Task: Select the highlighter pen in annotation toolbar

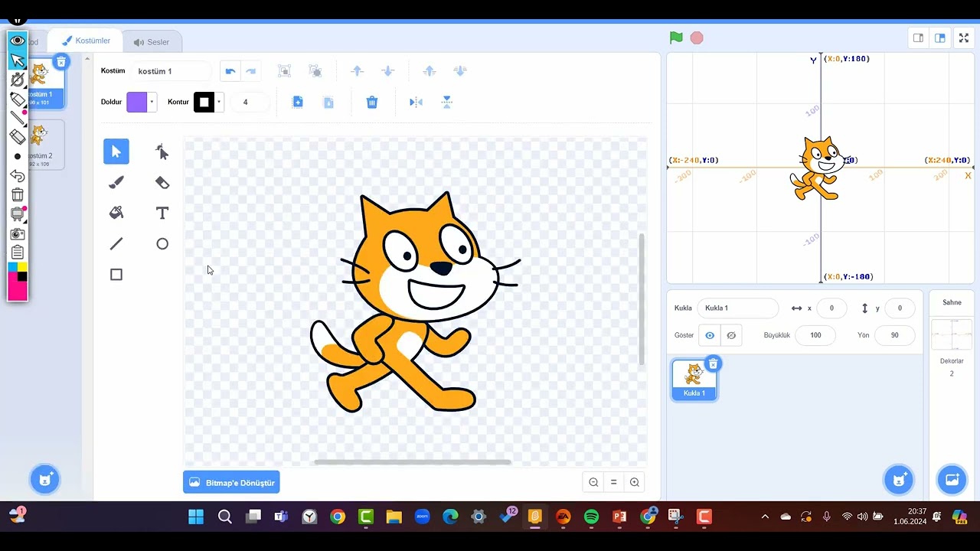Action: (x=18, y=99)
